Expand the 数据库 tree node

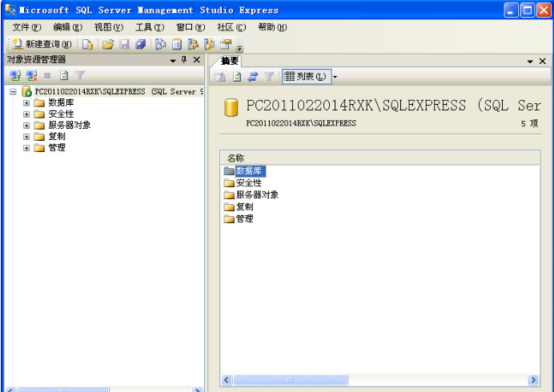click(26, 103)
